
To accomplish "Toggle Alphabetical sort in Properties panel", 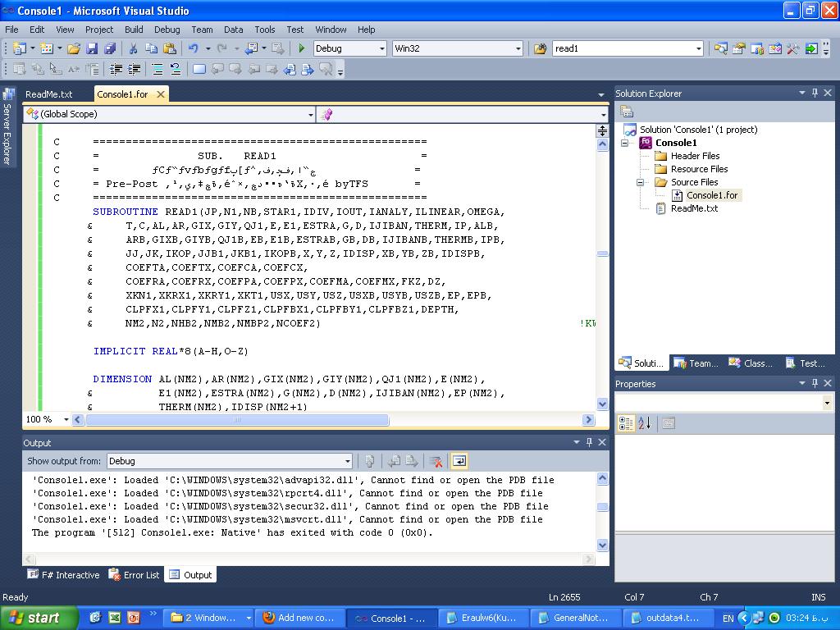I will point(645,423).
